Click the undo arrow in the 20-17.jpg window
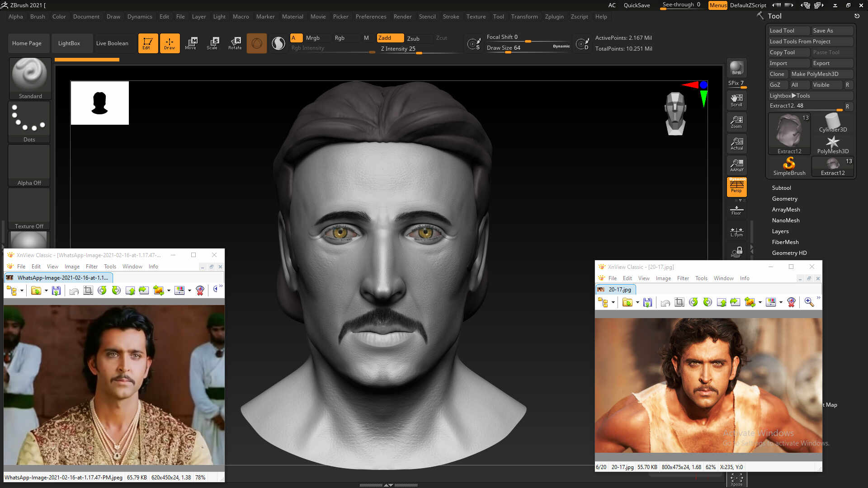Viewport: 868px width, 488px height. [x=665, y=302]
